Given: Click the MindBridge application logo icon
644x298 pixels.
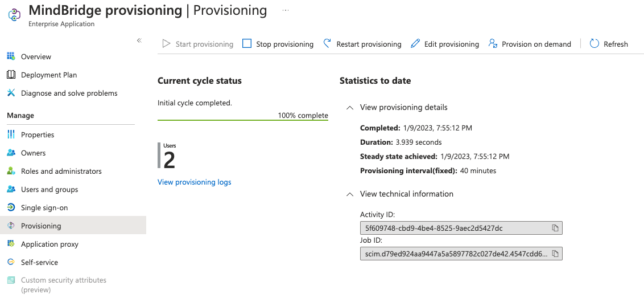Looking at the screenshot, I should 14,15.
